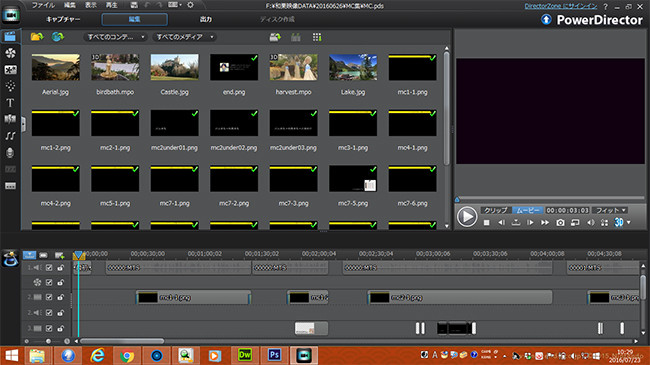Image resolution: width=650 pixels, height=365 pixels.
Task: Click the import media folder icon
Action: click(x=37, y=37)
